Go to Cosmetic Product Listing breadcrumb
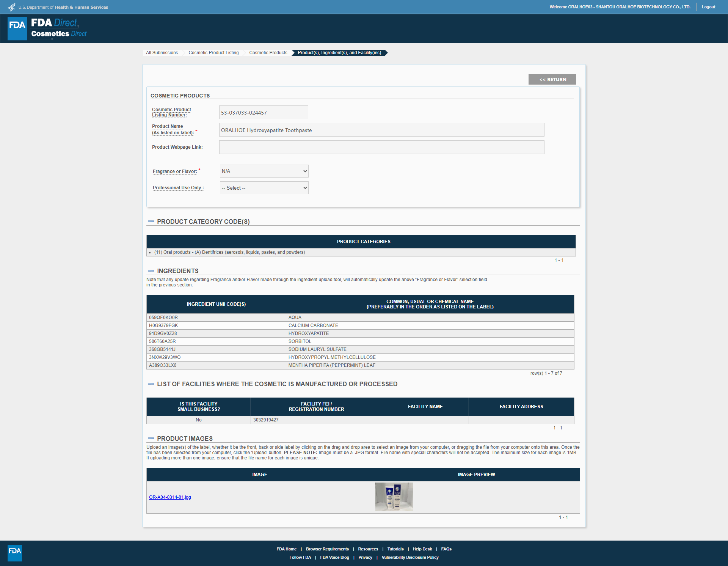The image size is (728, 566). [213, 53]
